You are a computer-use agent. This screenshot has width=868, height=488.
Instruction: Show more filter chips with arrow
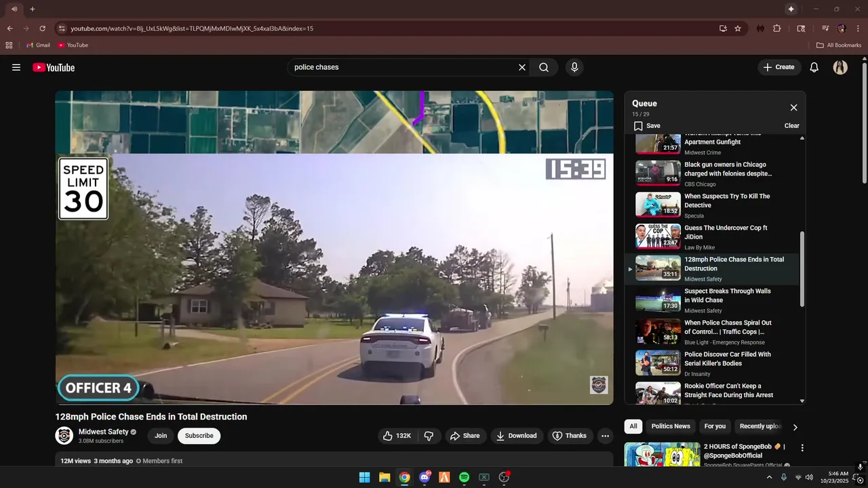(795, 427)
